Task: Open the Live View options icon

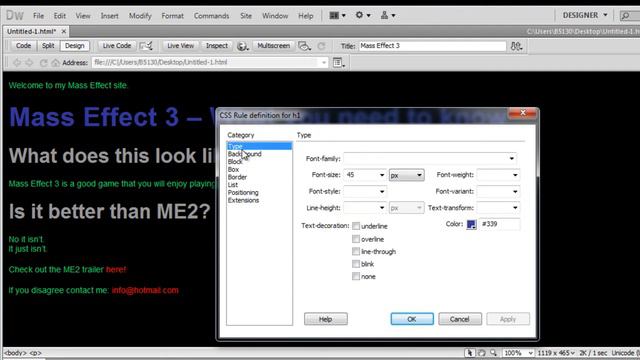Action: (x=338, y=62)
